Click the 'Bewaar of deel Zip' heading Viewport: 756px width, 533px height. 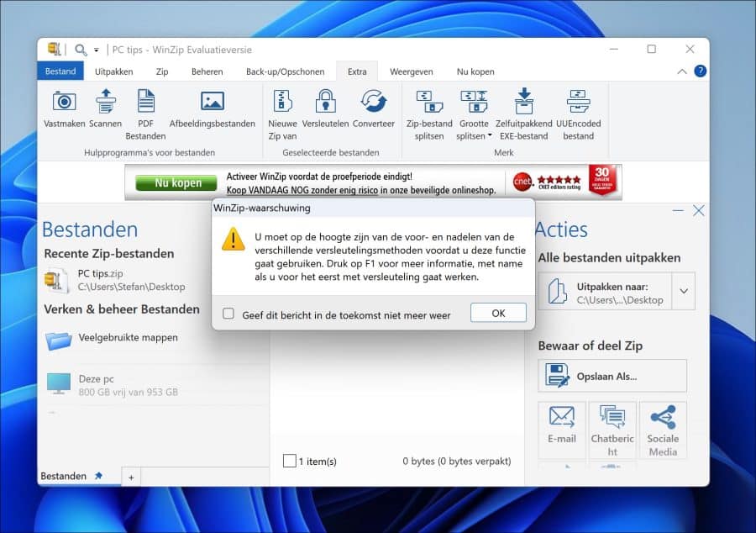pyautogui.click(x=591, y=346)
